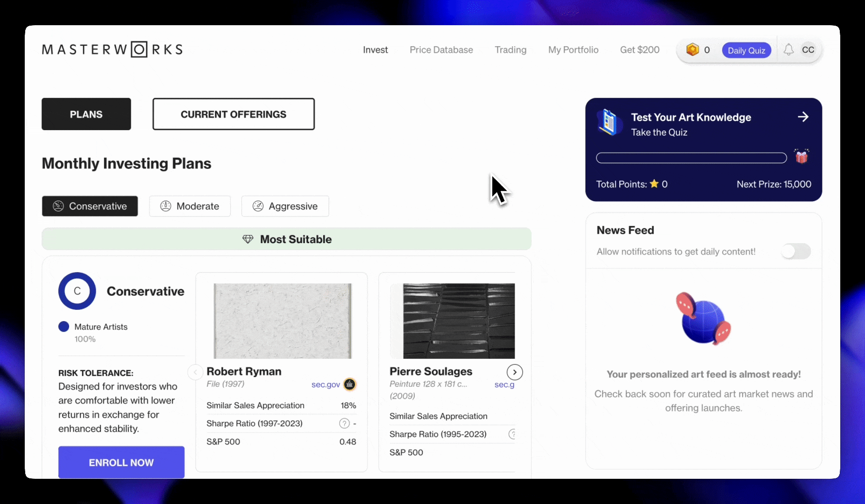Click Ryman's 18% Similar Sales Appreciation value
The image size is (865, 504).
pyautogui.click(x=348, y=406)
